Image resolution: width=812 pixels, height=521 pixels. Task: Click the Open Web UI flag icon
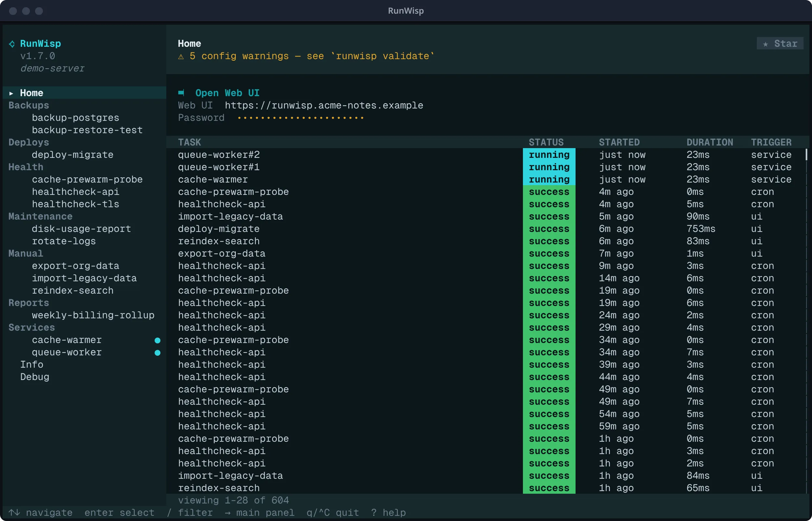point(181,93)
